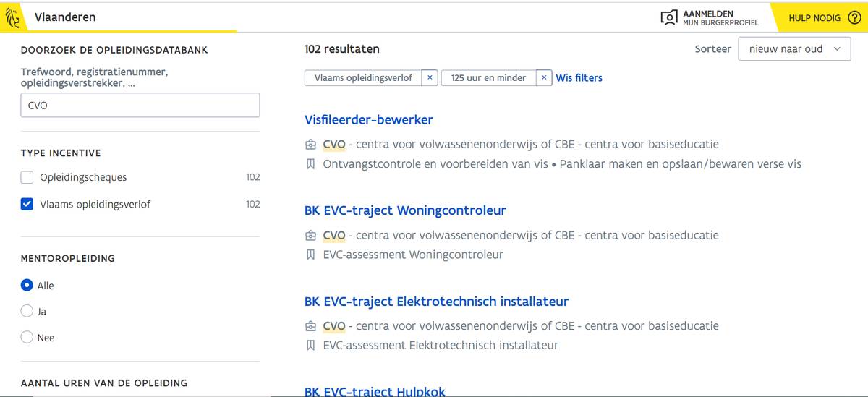Click the briefcase icon under Visfileerder-bewerker
868x397 pixels.
(x=311, y=145)
